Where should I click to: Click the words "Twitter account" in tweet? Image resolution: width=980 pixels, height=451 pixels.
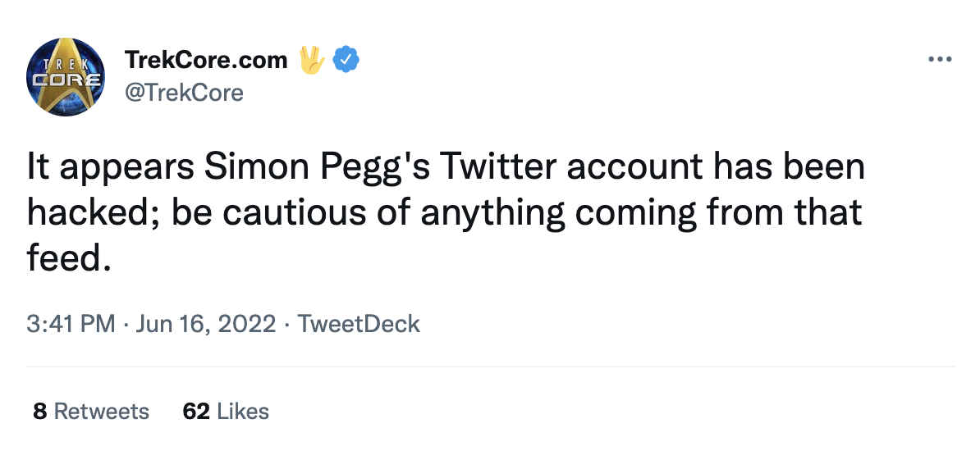tap(573, 168)
